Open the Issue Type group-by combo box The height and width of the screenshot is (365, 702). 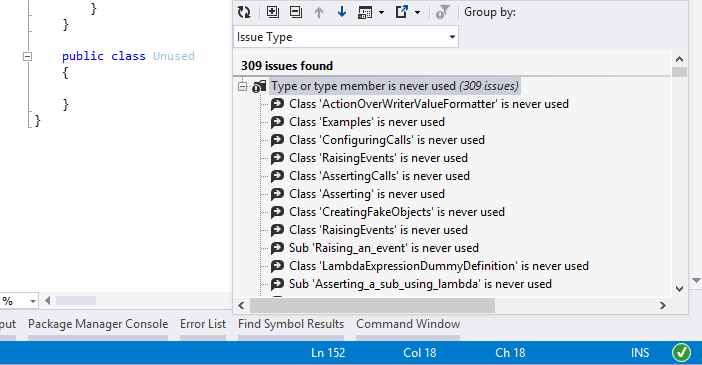(346, 37)
